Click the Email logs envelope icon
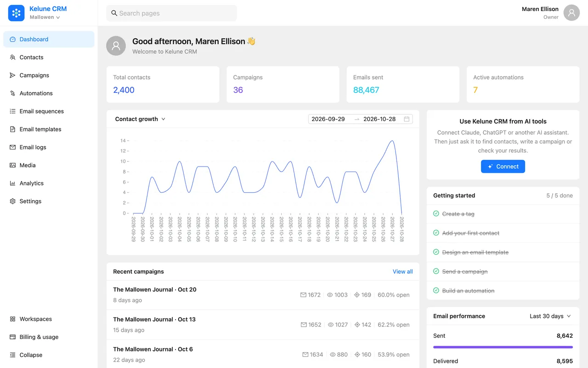 [x=13, y=147]
